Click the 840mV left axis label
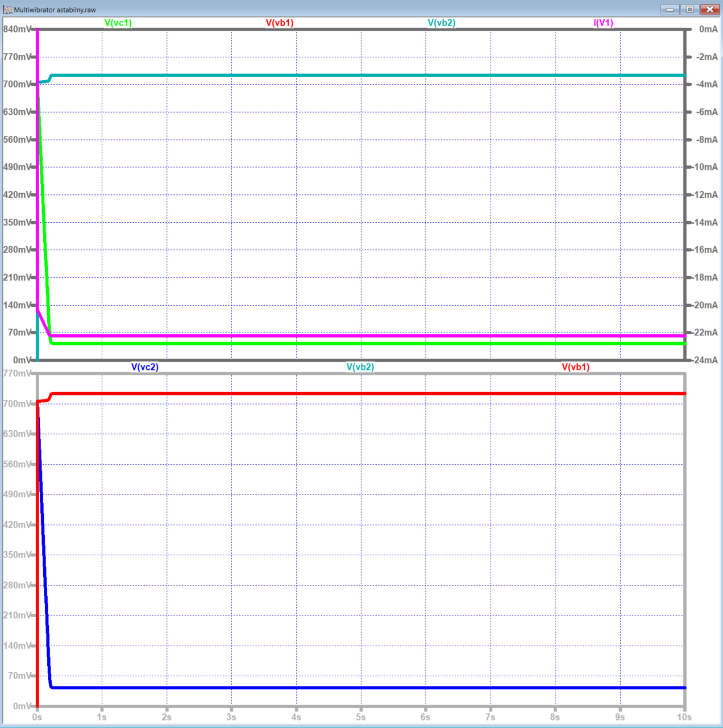723x728 pixels. [x=17, y=29]
